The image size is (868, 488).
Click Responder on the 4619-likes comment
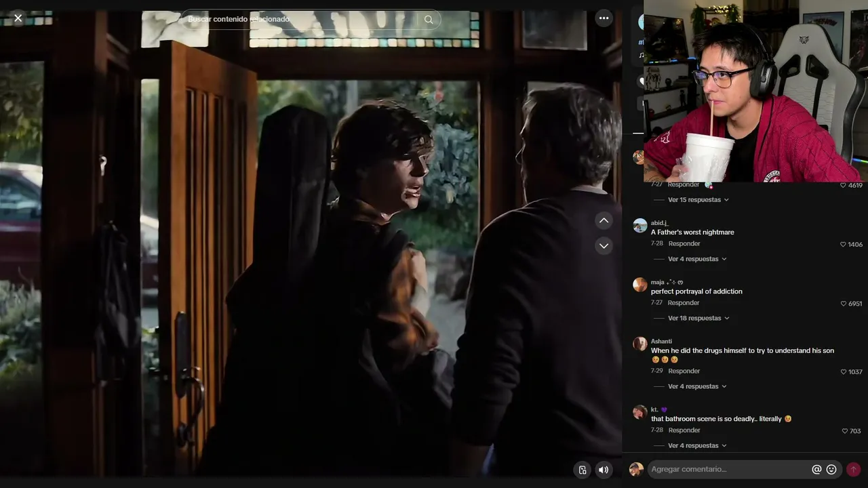point(684,184)
